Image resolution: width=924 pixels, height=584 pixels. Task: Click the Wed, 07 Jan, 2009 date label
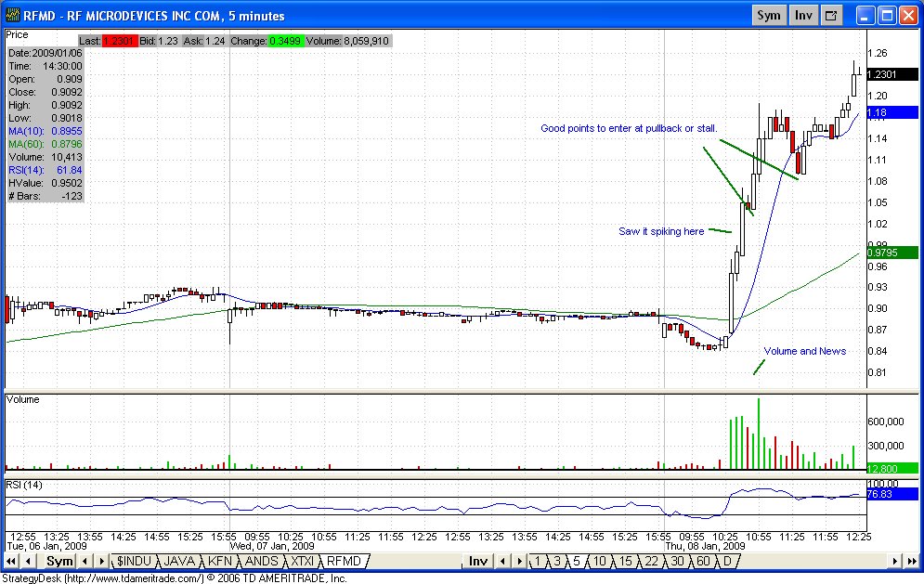click(x=272, y=546)
